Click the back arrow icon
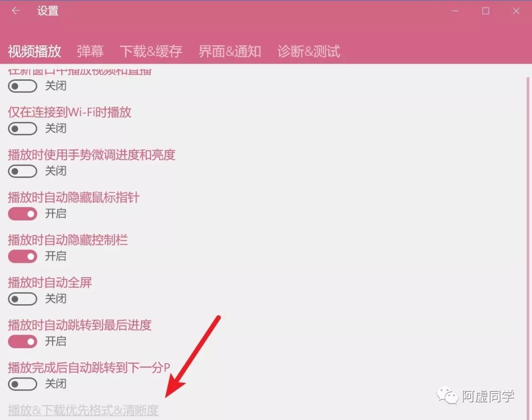The width and height of the screenshot is (532, 420). click(16, 11)
